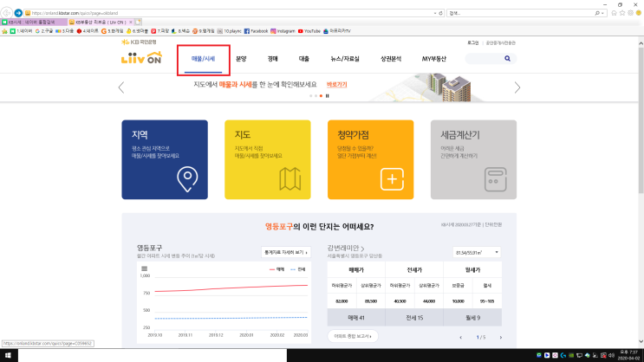Open the yellow 지도 card

click(x=267, y=159)
